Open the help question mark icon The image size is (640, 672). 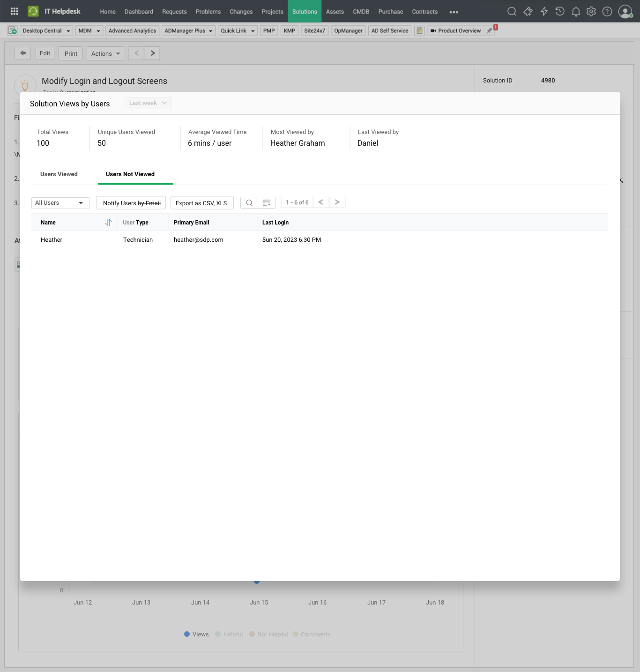pyautogui.click(x=607, y=12)
